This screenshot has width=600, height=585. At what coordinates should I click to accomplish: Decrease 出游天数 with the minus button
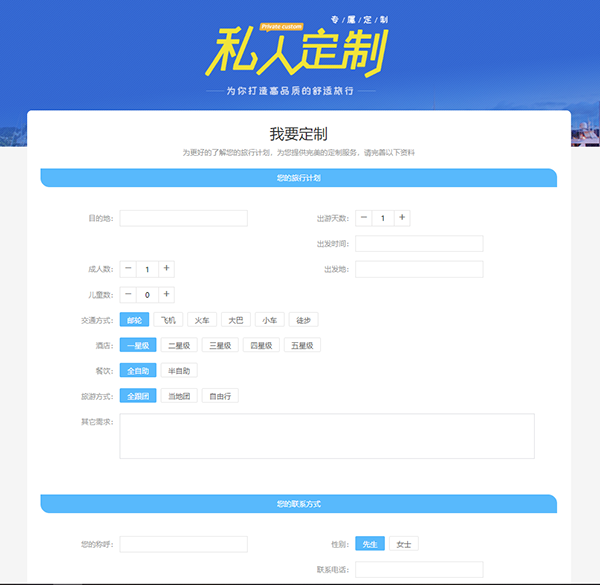click(x=364, y=218)
